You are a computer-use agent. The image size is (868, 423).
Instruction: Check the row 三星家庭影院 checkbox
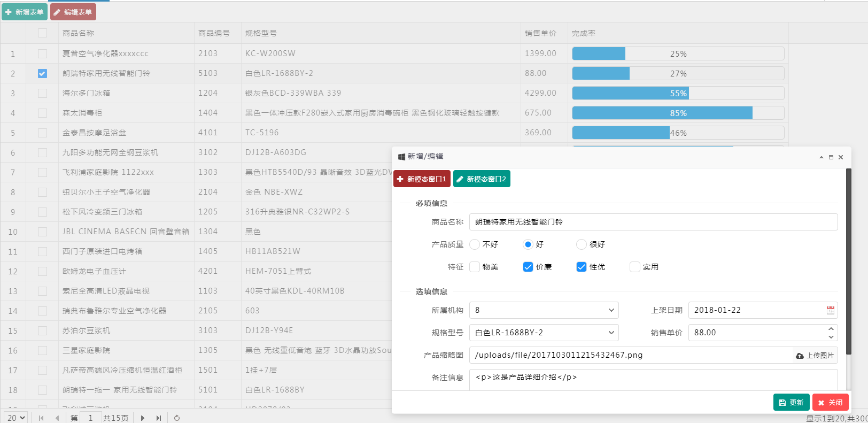pyautogui.click(x=42, y=350)
